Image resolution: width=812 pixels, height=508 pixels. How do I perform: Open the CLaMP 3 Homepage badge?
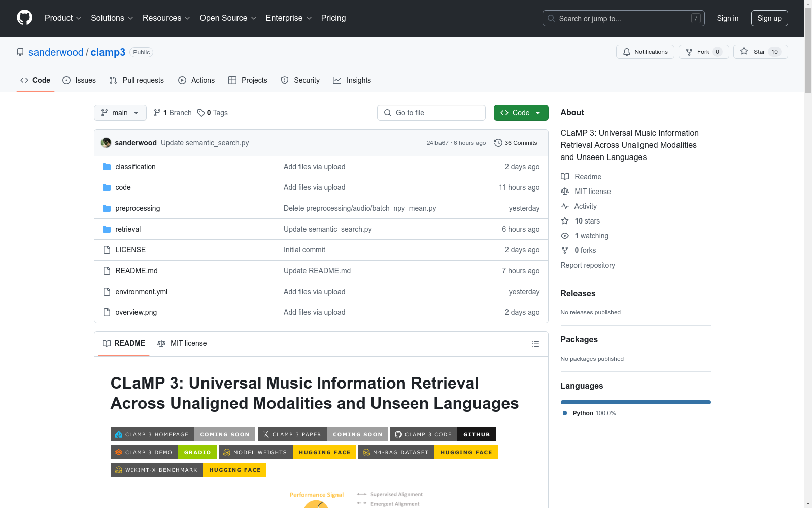pos(183,434)
